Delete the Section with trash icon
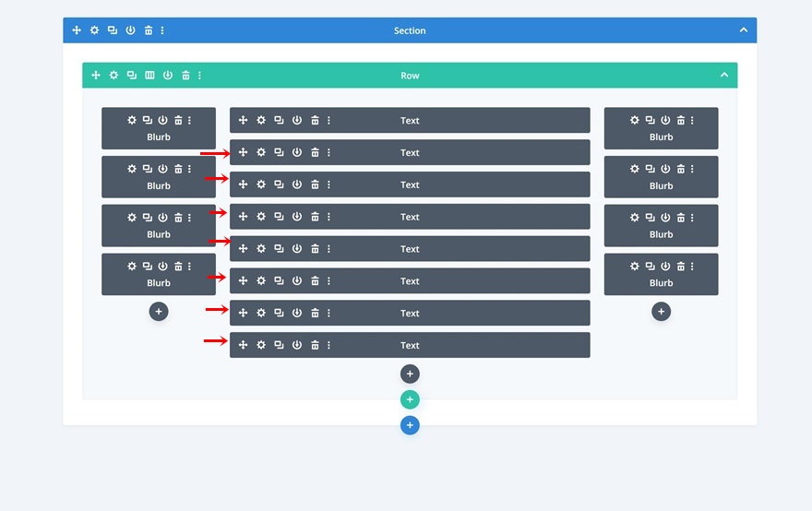The image size is (812, 511). click(x=149, y=30)
